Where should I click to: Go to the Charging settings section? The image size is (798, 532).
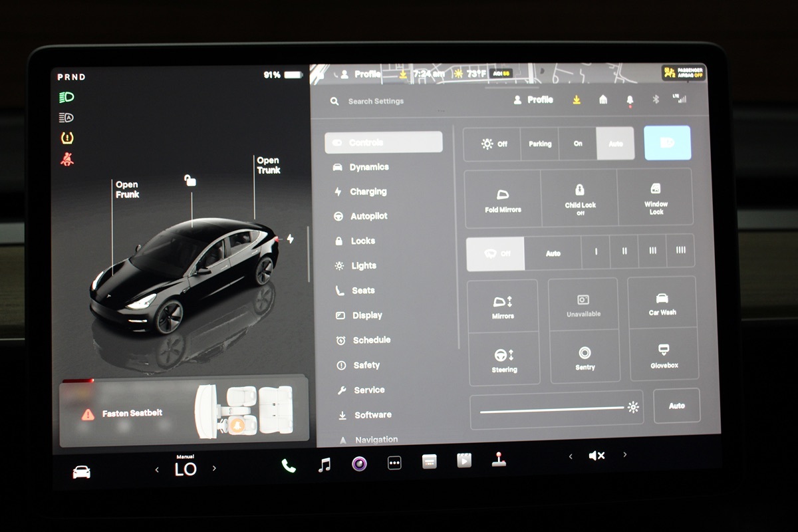(x=367, y=192)
